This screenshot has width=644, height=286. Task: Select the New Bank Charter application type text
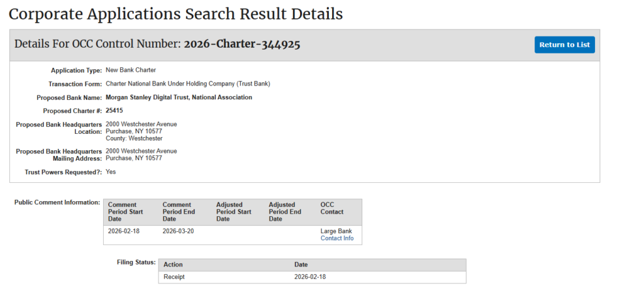(x=131, y=70)
